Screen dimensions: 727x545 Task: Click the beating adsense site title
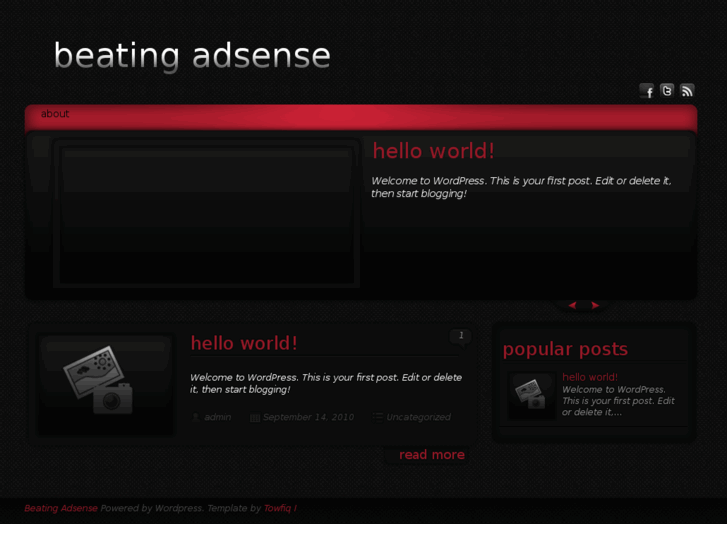tap(192, 56)
